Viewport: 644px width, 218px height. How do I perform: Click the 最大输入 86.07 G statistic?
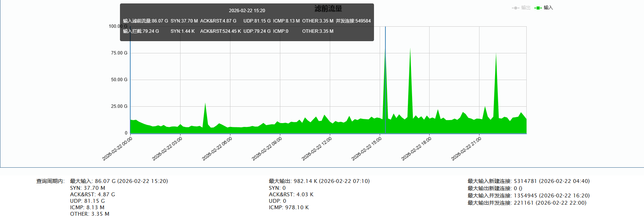point(119,181)
